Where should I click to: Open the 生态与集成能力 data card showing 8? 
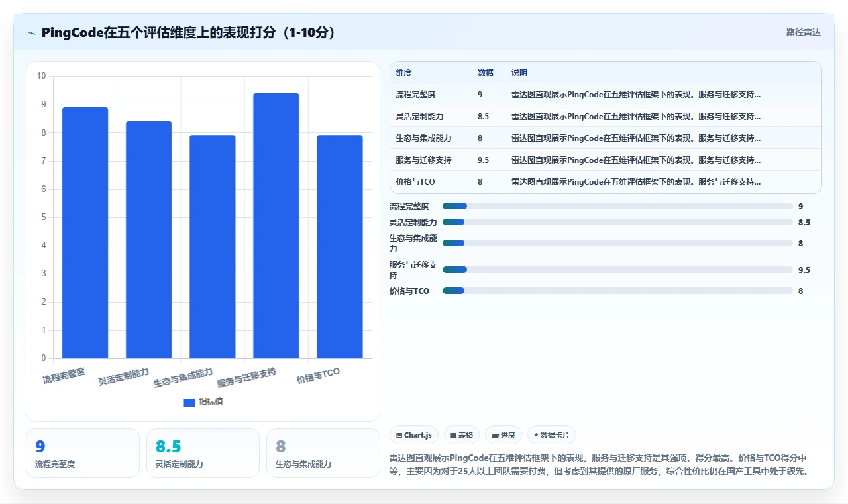coord(323,453)
